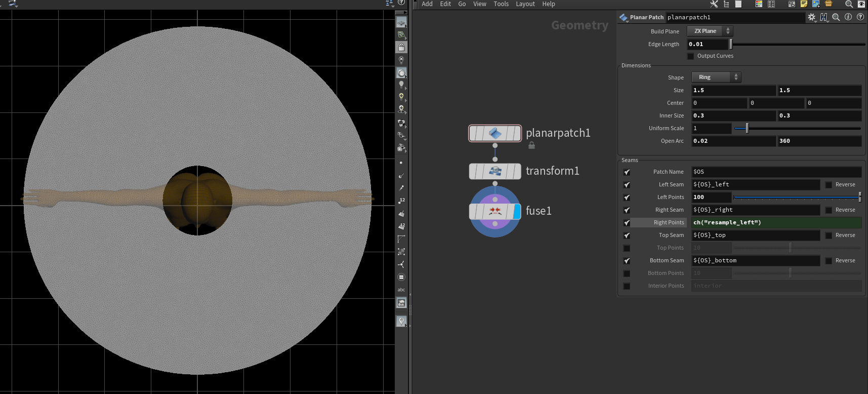The height and width of the screenshot is (394, 868).
Task: Toggle display points dot icon in viewport
Action: [x=401, y=163]
